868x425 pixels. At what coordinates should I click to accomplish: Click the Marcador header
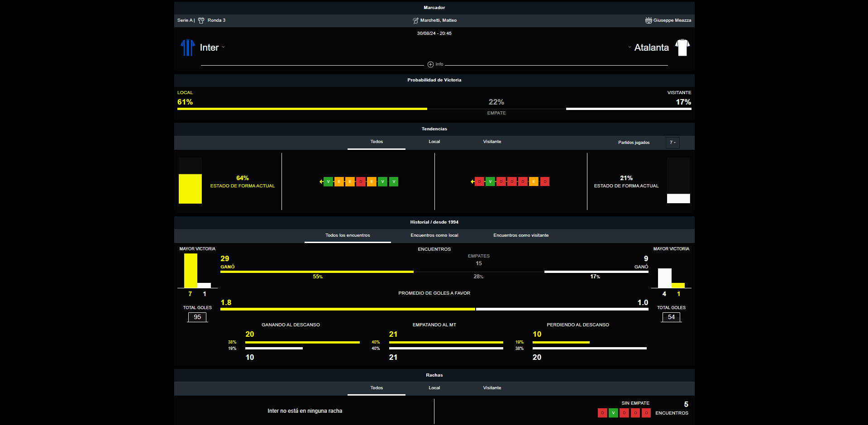tap(434, 8)
